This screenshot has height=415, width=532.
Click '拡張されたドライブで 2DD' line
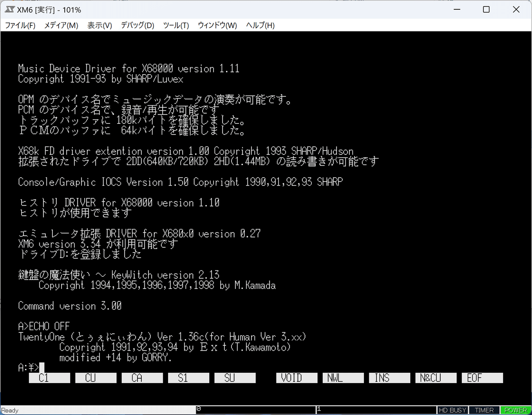point(199,161)
